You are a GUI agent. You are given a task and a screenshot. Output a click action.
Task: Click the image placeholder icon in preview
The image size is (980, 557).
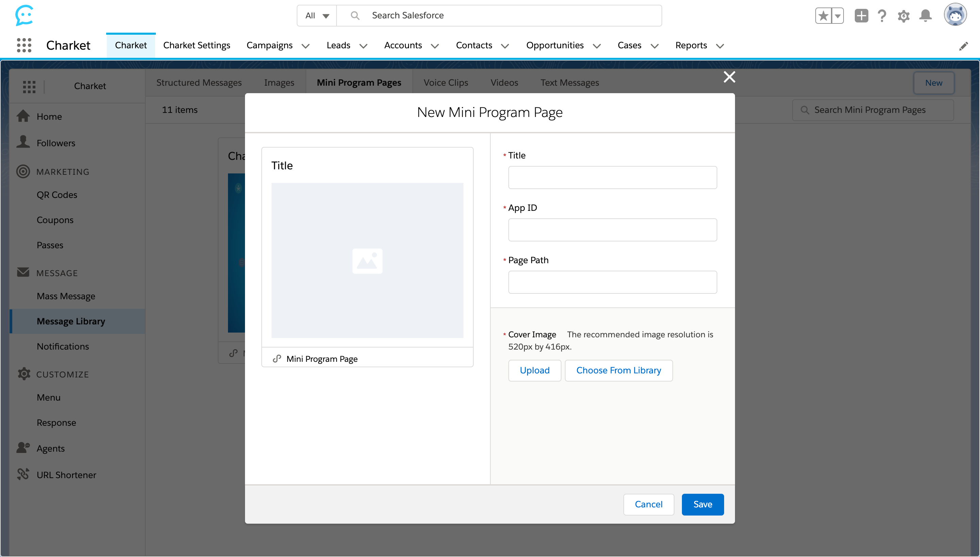(367, 261)
